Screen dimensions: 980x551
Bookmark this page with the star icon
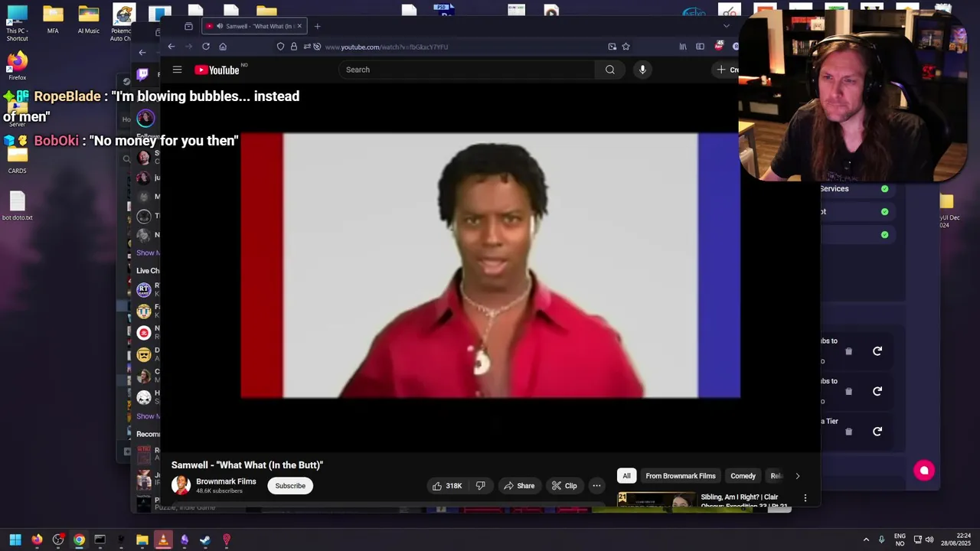click(x=626, y=47)
